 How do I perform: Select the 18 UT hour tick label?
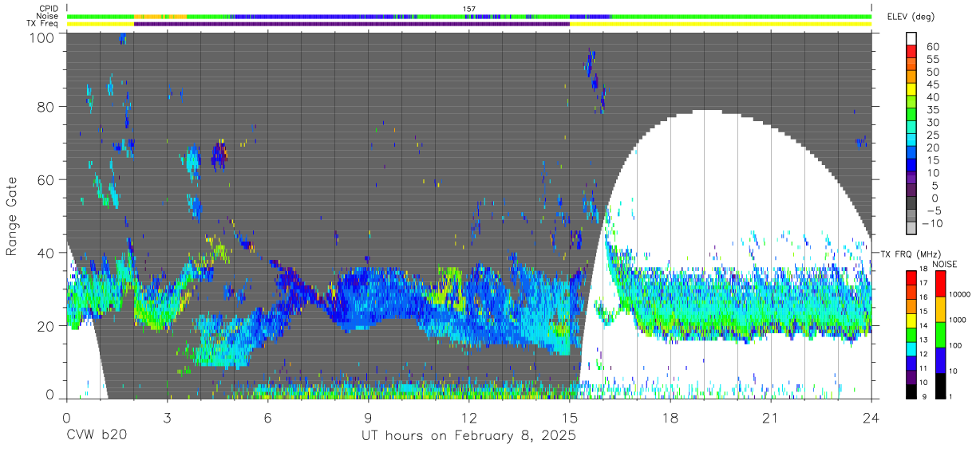point(670,419)
